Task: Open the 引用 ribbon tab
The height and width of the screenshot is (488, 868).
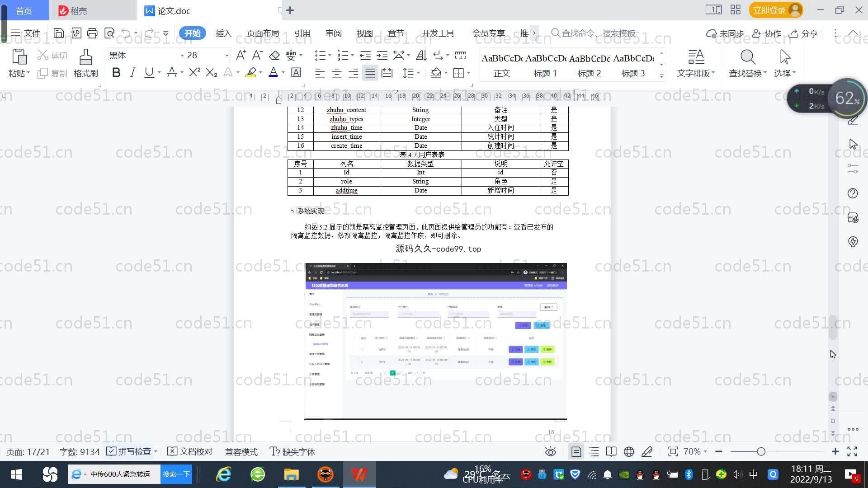Action: (x=302, y=33)
